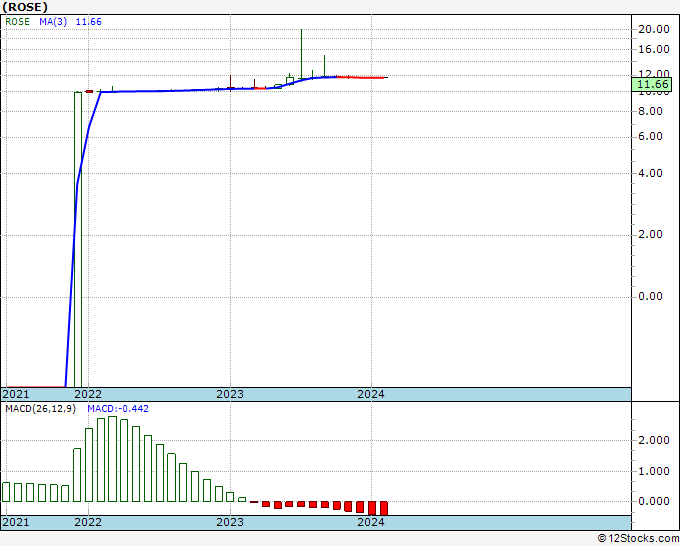This screenshot has width=680, height=546.
Task: Select the 2024 label on price timeline
Action: [x=371, y=394]
